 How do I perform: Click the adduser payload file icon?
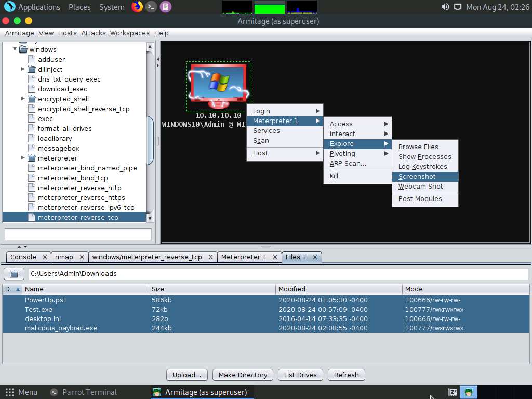point(32,59)
